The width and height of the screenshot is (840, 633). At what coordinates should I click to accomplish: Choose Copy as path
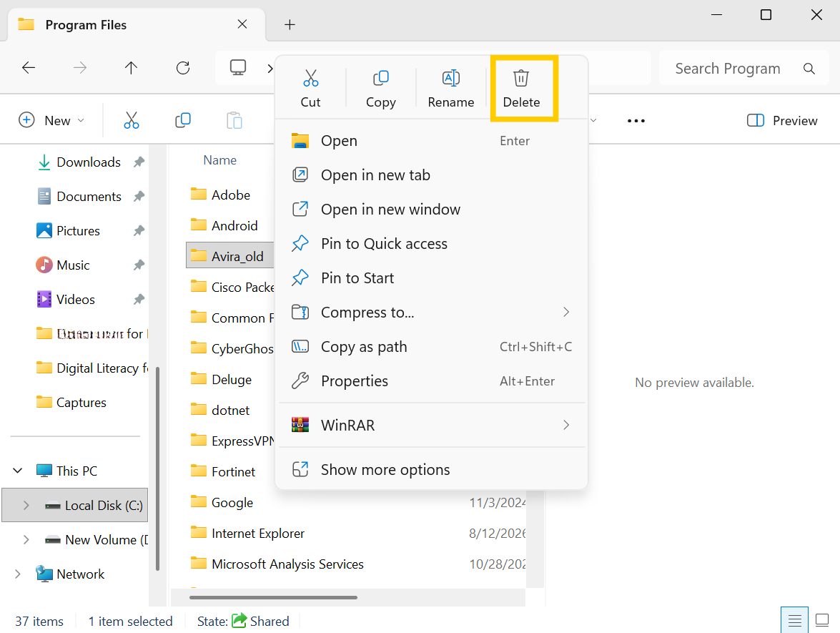pos(432,347)
